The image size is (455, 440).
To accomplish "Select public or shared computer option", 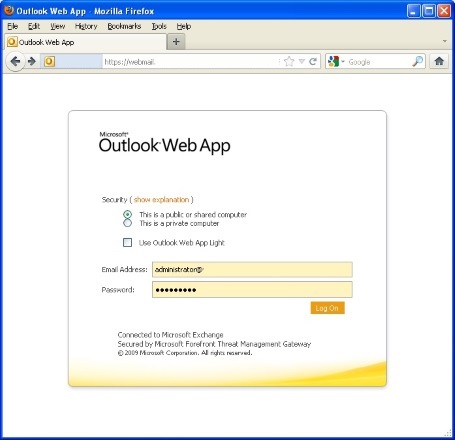I will (127, 214).
